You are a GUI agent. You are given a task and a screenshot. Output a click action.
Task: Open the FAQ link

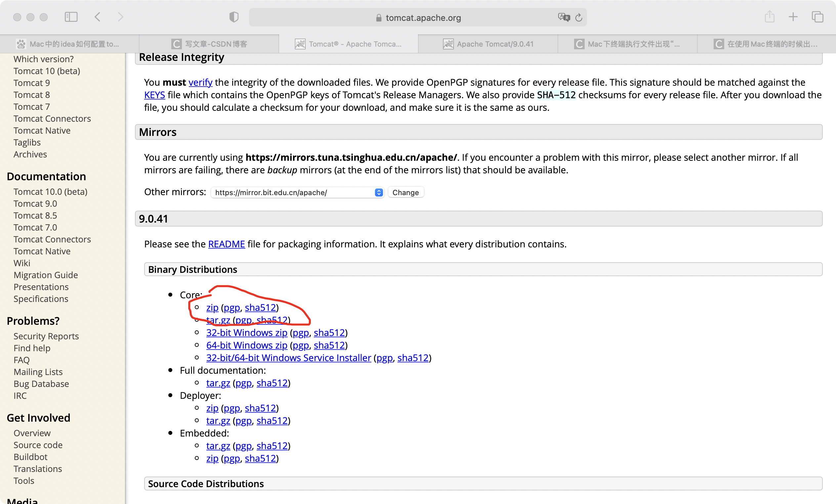(x=22, y=360)
